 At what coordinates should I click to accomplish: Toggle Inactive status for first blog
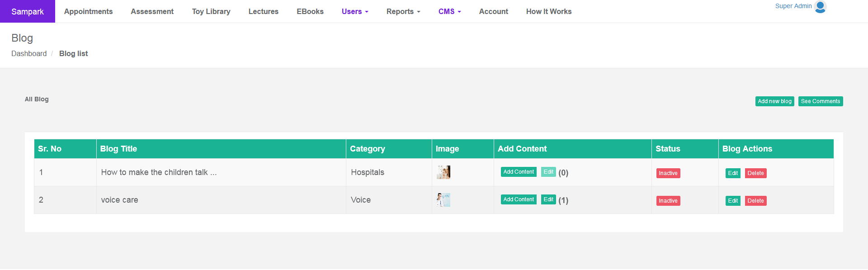668,173
